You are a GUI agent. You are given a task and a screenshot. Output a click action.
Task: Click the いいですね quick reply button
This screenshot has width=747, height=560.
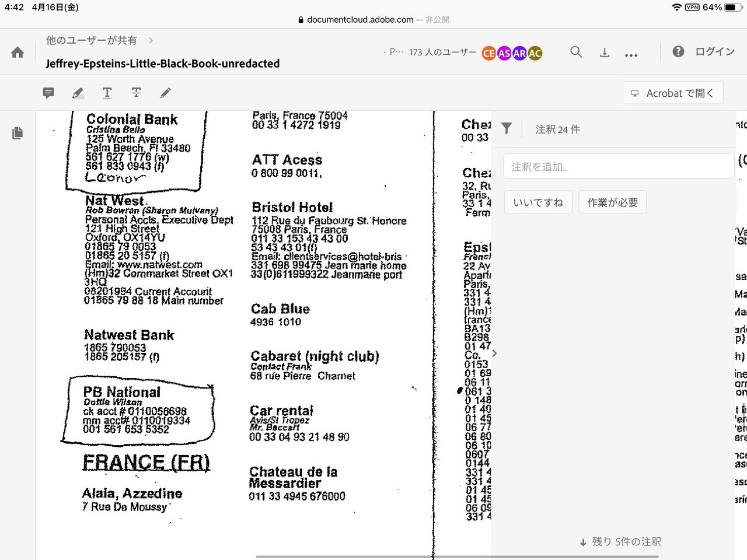[x=538, y=202]
